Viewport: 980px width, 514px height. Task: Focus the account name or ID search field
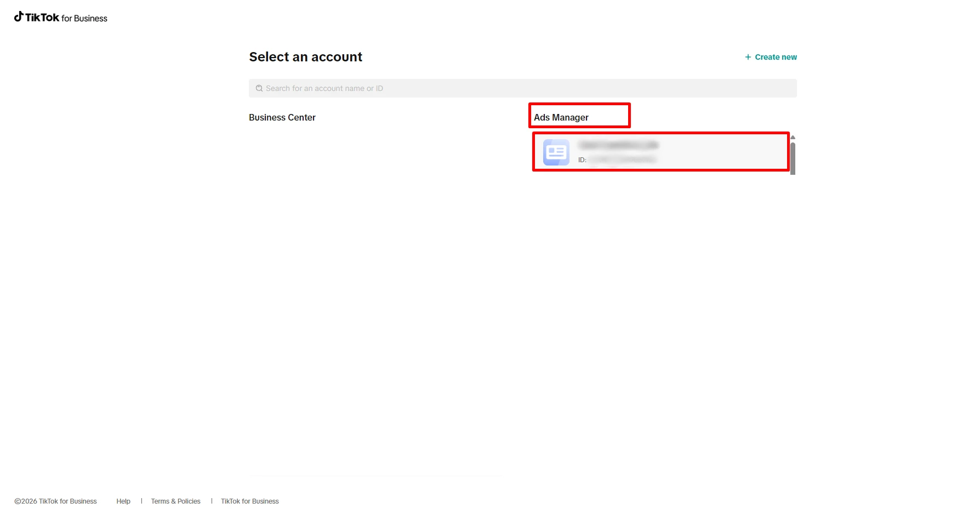point(523,88)
